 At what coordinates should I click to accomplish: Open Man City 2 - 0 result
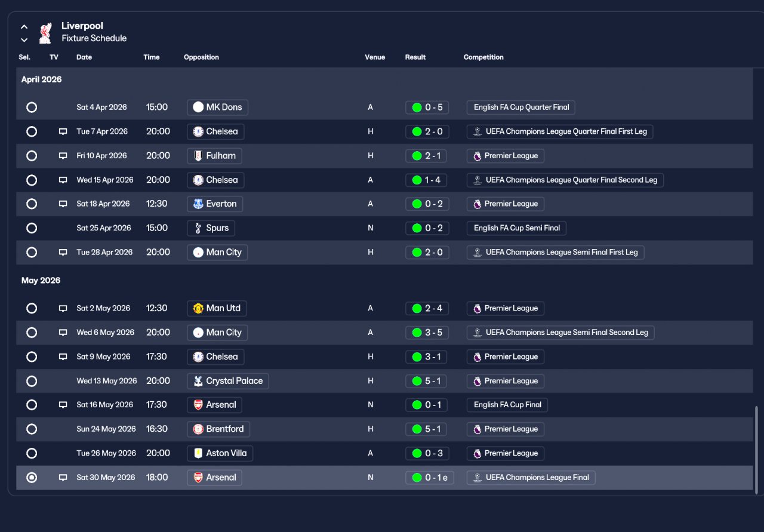click(x=427, y=252)
